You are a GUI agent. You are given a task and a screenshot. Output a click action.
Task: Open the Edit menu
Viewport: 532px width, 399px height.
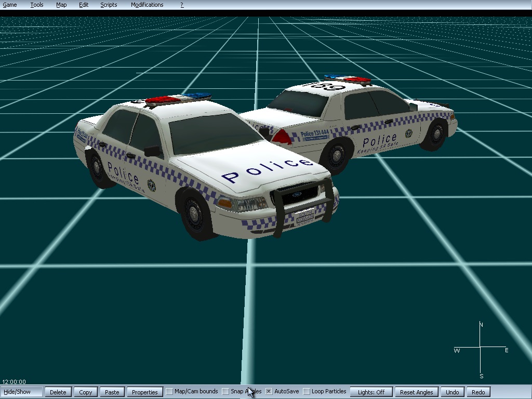point(84,5)
